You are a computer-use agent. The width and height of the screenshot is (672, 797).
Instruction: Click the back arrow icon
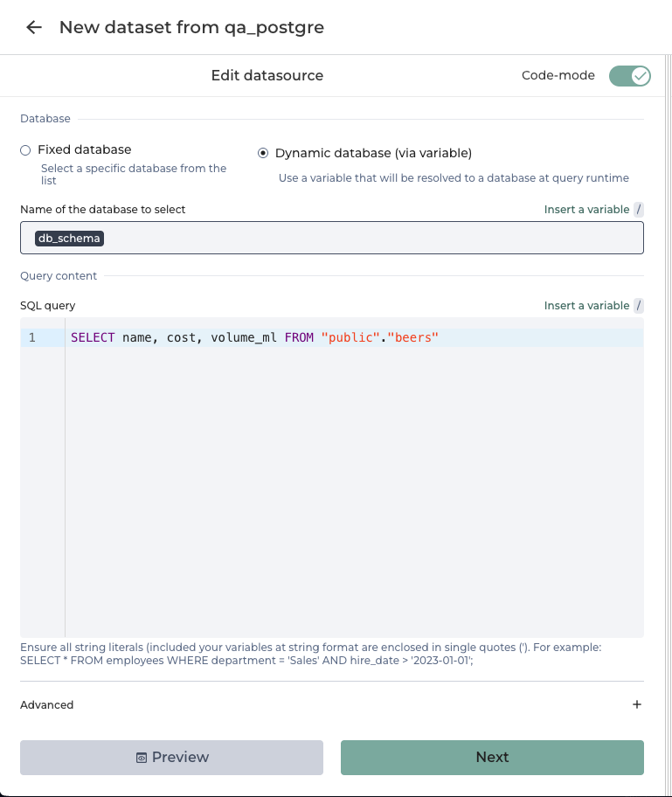34,27
